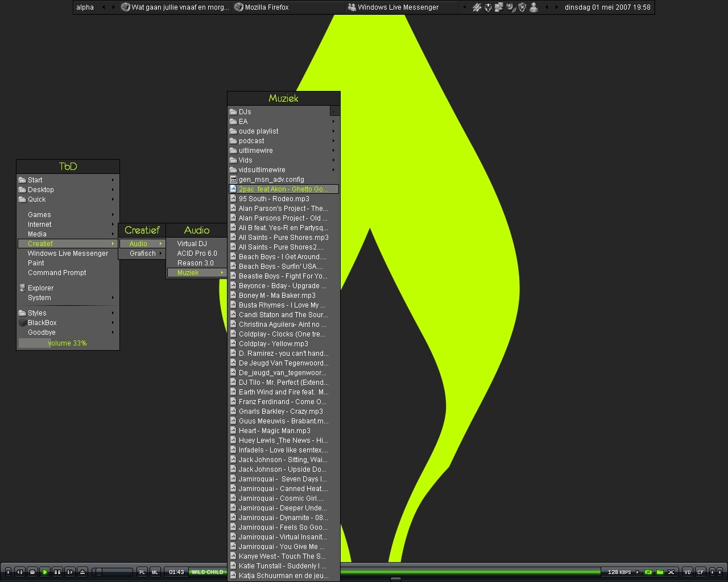Click the green play button
Viewport: 728px width, 582px height.
coord(45,572)
